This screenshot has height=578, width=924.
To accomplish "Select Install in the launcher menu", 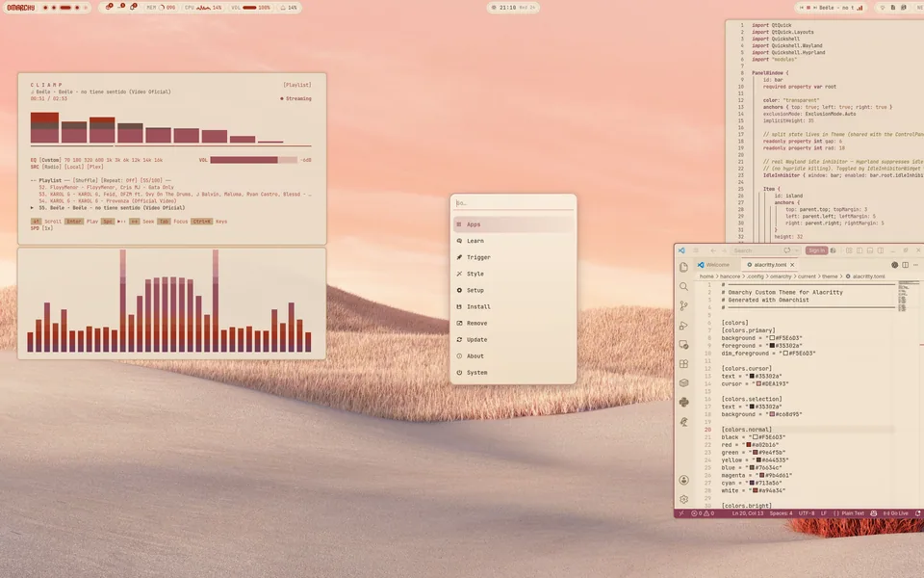I will point(513,306).
